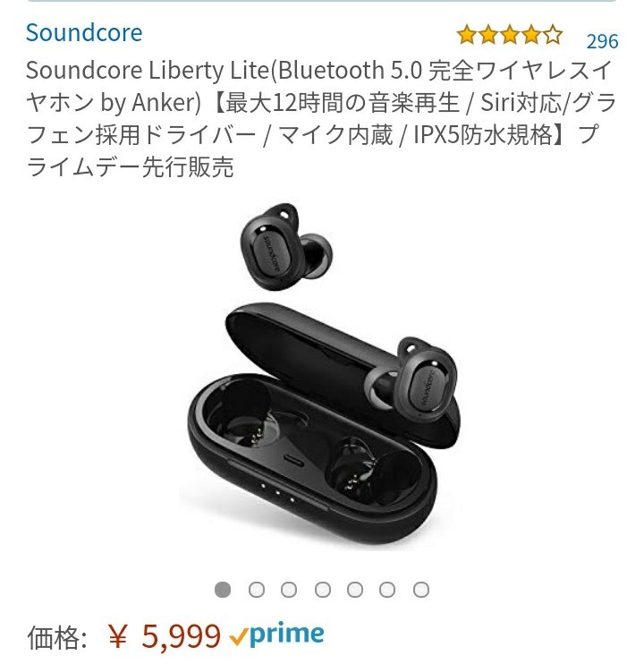Switch to the third product image dot

pos(289,589)
